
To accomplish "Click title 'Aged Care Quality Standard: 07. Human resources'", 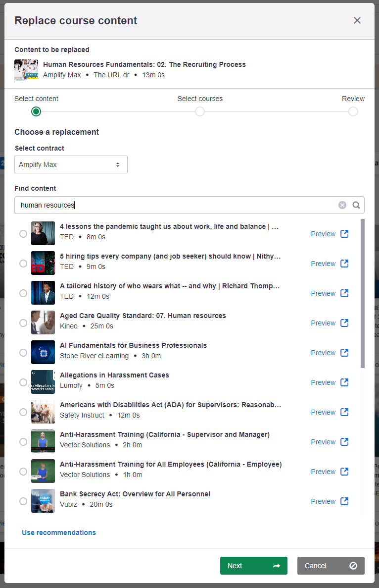I will coord(143,316).
